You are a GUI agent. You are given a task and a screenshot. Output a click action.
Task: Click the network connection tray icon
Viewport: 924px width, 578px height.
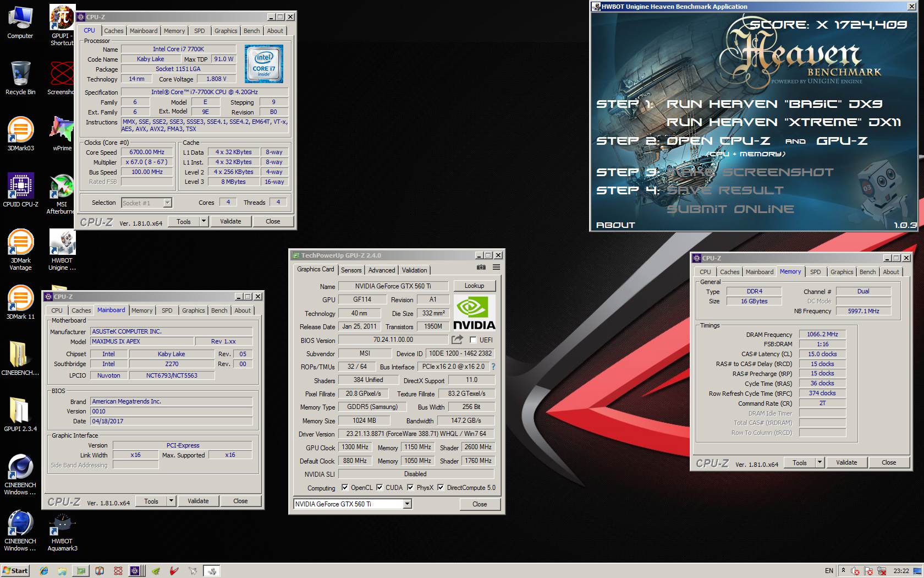pyautogui.click(x=882, y=571)
